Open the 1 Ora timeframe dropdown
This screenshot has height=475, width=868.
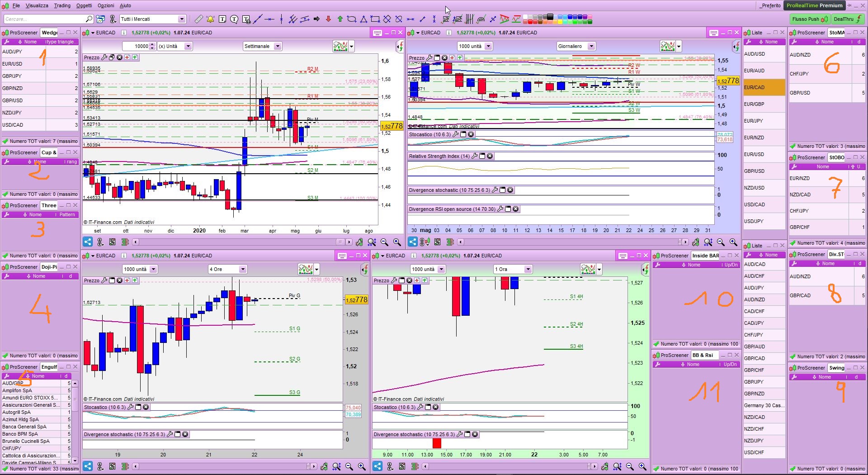(x=528, y=269)
